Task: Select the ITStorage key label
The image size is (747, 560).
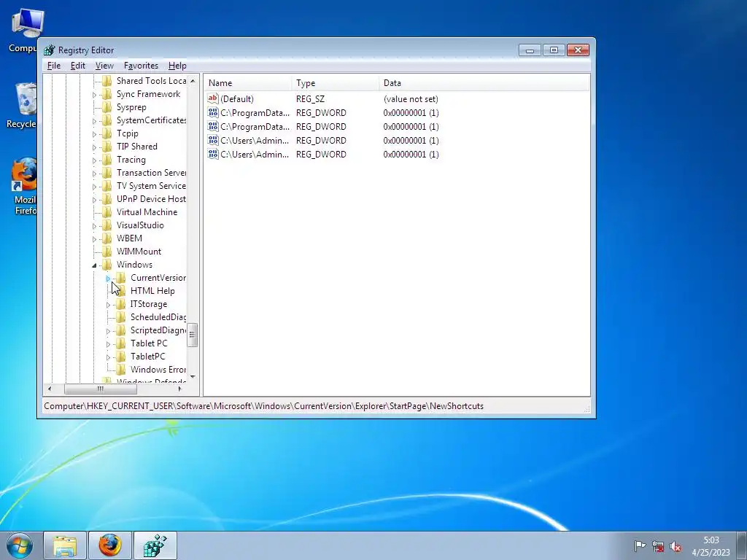Action: (149, 304)
